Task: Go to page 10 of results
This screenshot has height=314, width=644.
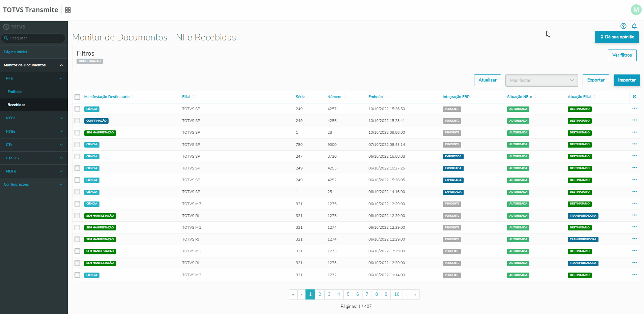Action: 397,294
